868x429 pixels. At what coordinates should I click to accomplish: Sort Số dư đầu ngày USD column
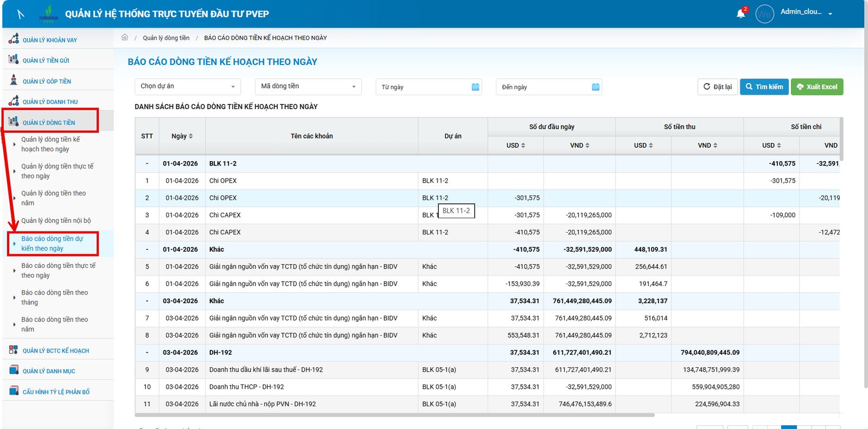(523, 145)
